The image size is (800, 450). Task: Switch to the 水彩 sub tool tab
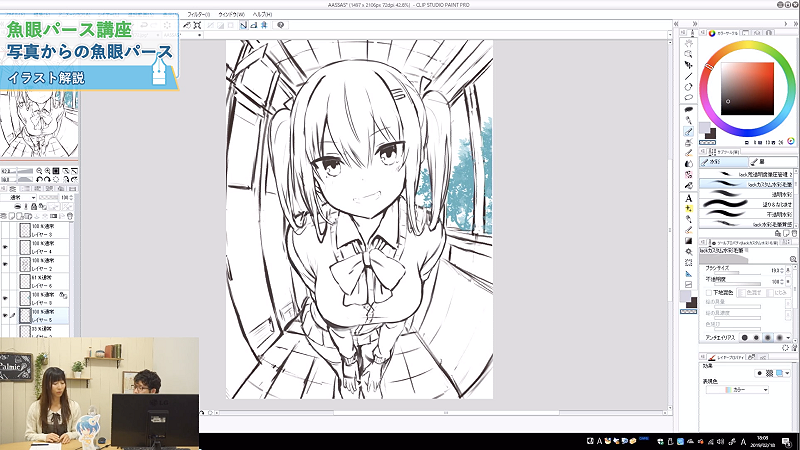723,162
